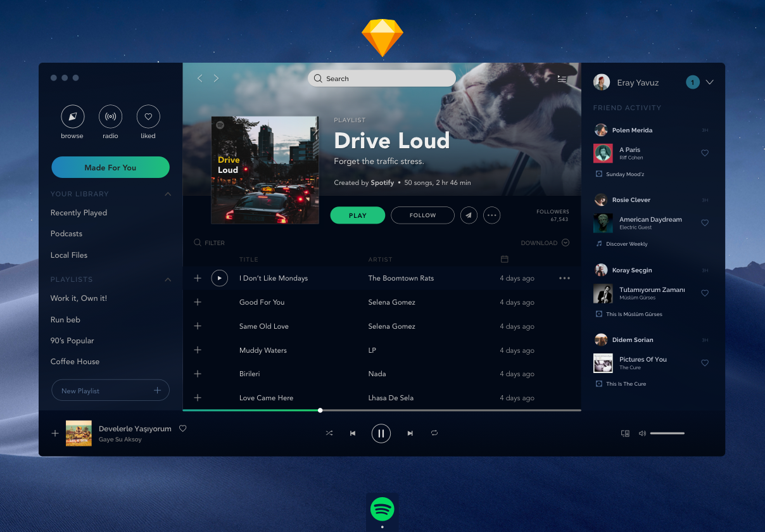Image resolution: width=765 pixels, height=532 pixels.
Task: Click the Sketch logo above the window
Action: coord(382,37)
